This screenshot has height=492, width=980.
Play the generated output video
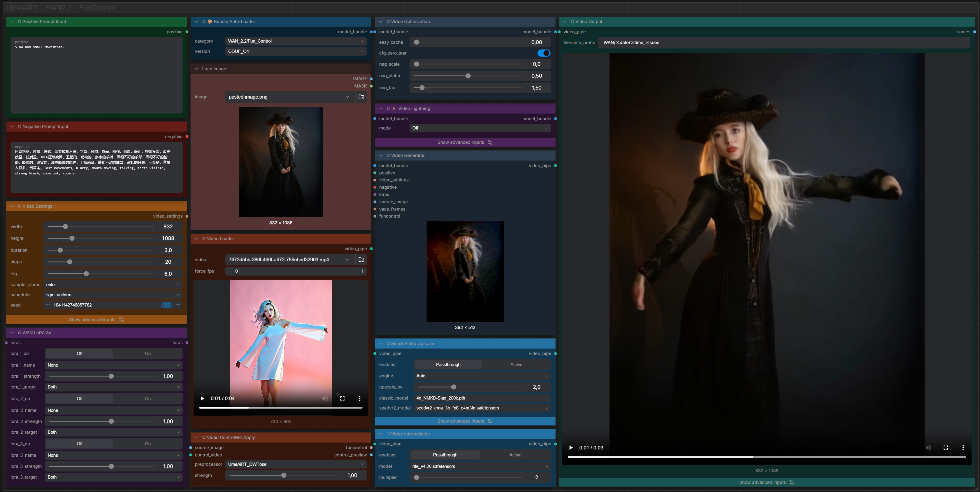(x=571, y=447)
